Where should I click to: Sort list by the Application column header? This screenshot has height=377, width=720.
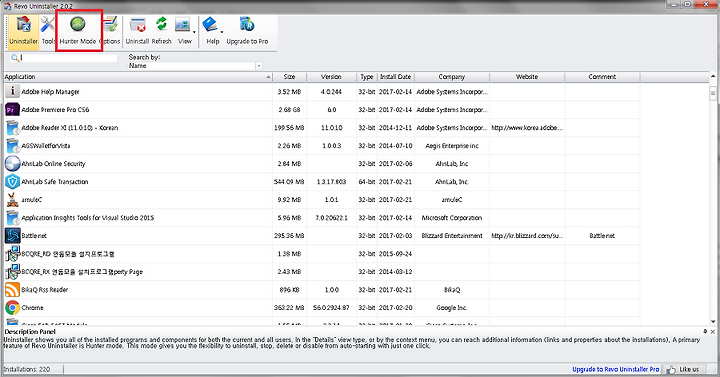tap(138, 77)
